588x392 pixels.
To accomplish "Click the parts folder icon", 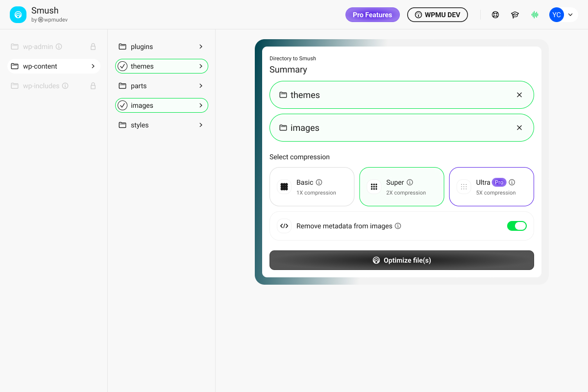I will point(122,86).
